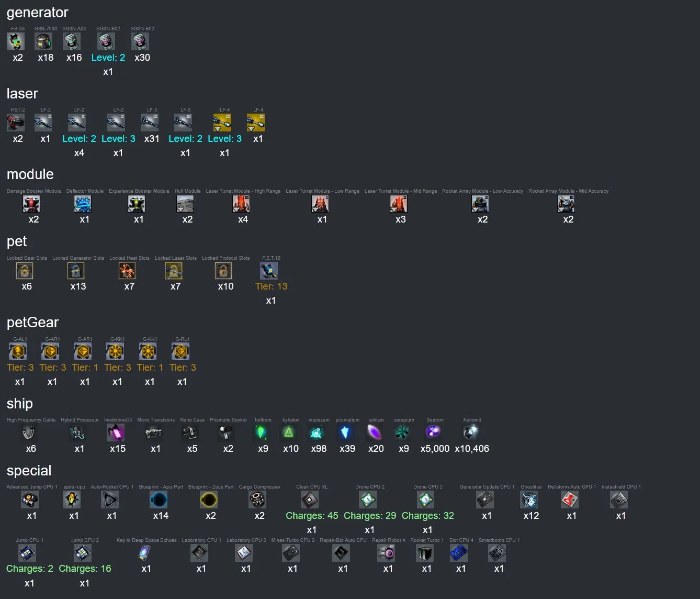Click the High Frequency Cable icon

29,432
